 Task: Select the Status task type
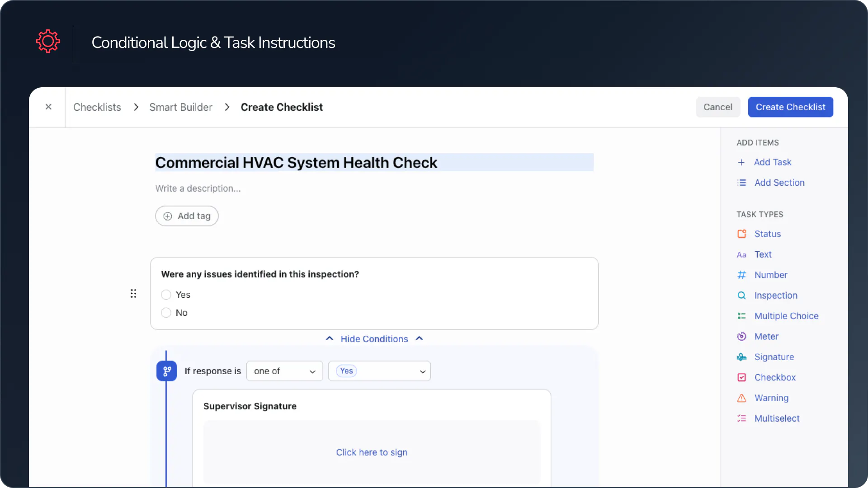[x=767, y=234]
